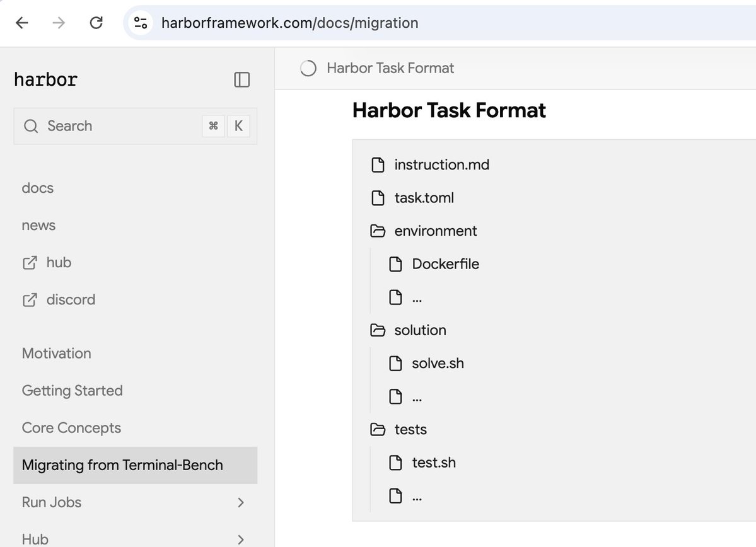The image size is (756, 547).
Task: Click file icon beside Dockerfile
Action: pyautogui.click(x=395, y=264)
